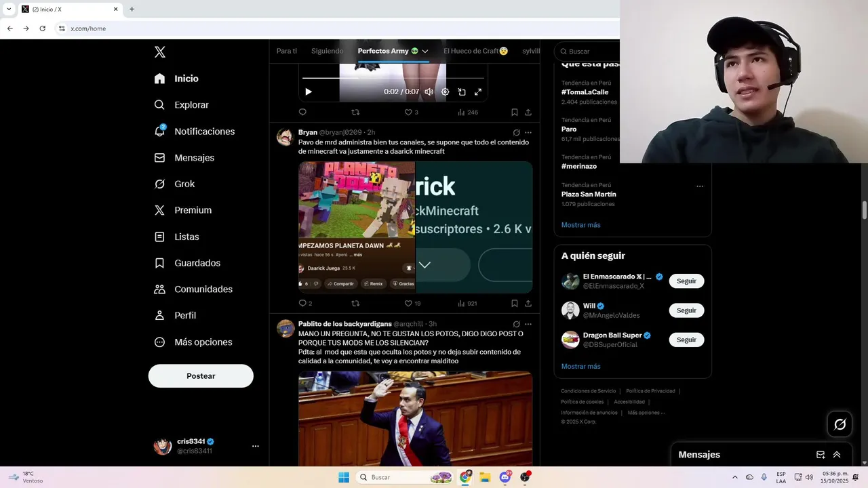Open more options on Bryan's post
Screen dimensions: 868x488
point(528,133)
